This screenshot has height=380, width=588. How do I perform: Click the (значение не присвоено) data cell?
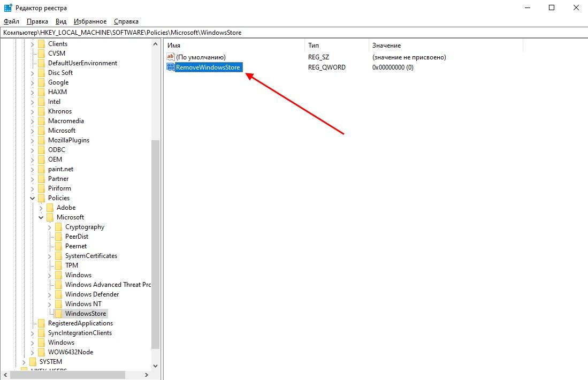click(409, 57)
